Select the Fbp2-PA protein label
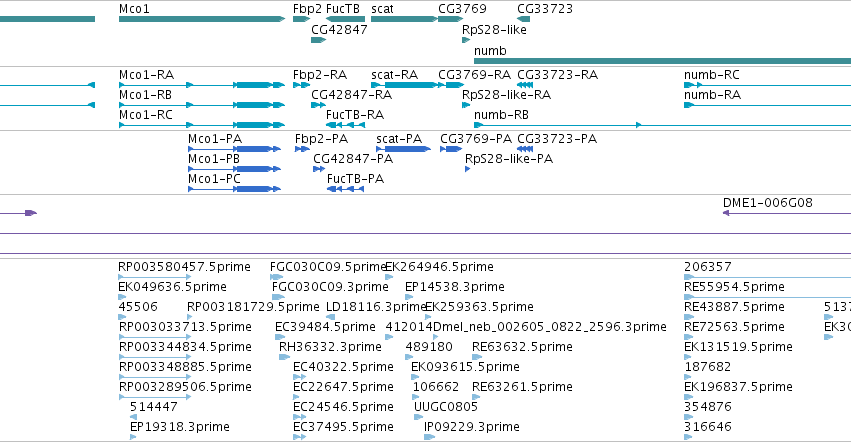This screenshot has height=442, width=851. (x=321, y=138)
